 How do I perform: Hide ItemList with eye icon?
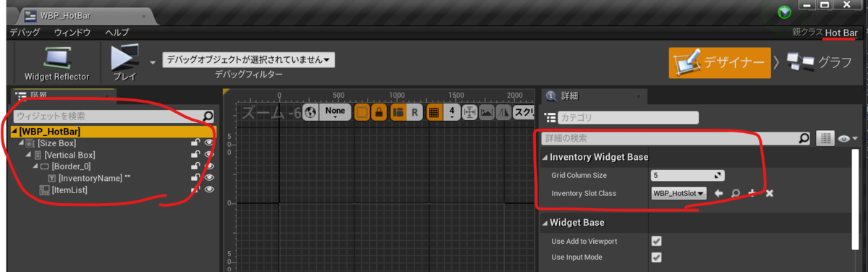(209, 190)
